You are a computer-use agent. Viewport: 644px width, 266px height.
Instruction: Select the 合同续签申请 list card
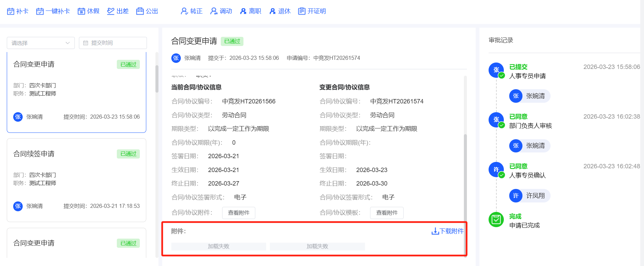pyautogui.click(x=77, y=180)
